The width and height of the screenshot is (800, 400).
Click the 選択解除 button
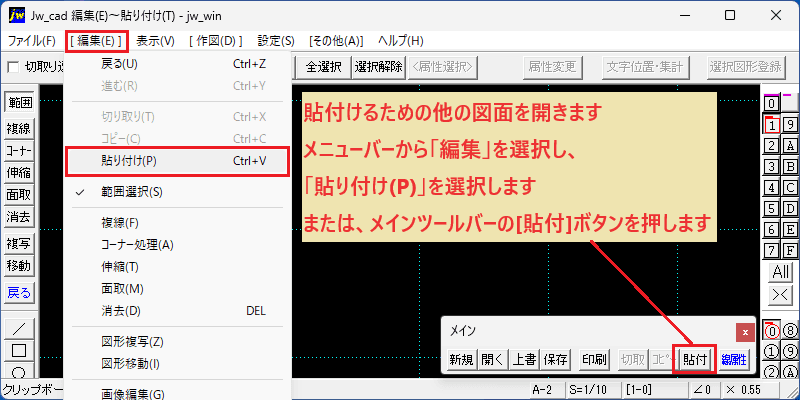click(379, 67)
